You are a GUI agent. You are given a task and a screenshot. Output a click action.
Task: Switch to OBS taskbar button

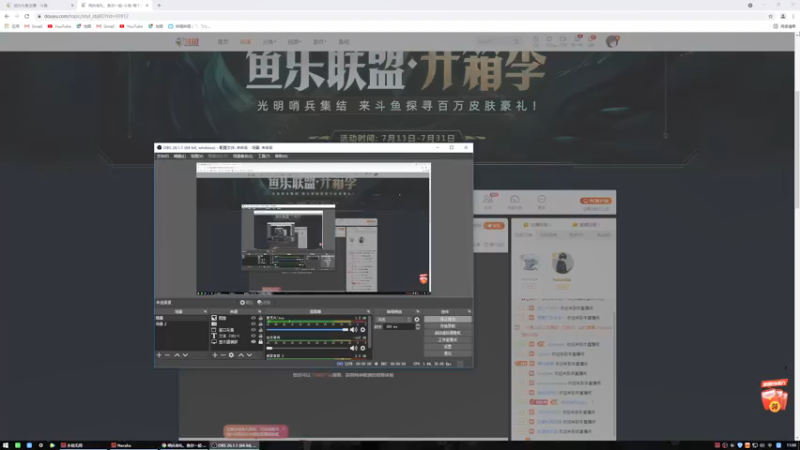click(x=235, y=445)
